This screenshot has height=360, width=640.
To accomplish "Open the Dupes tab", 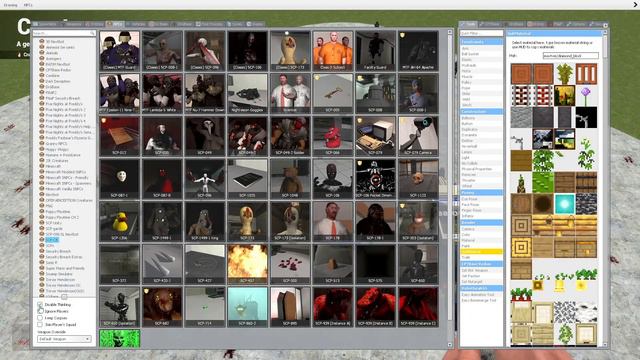I will click(x=235, y=24).
